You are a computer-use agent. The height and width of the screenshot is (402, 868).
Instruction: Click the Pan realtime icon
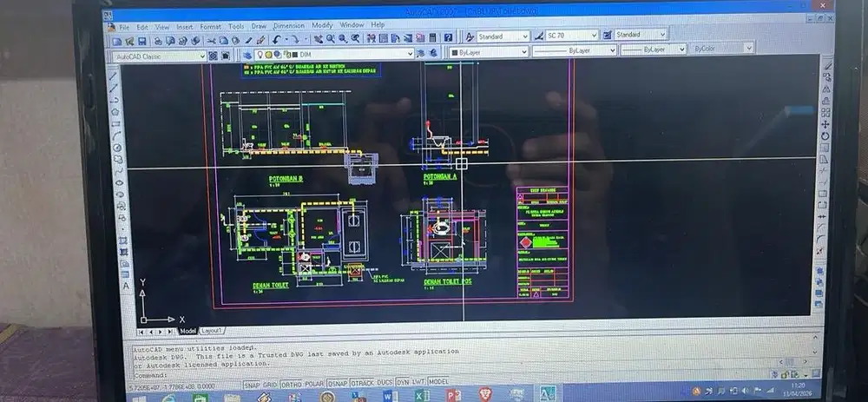coord(319,39)
